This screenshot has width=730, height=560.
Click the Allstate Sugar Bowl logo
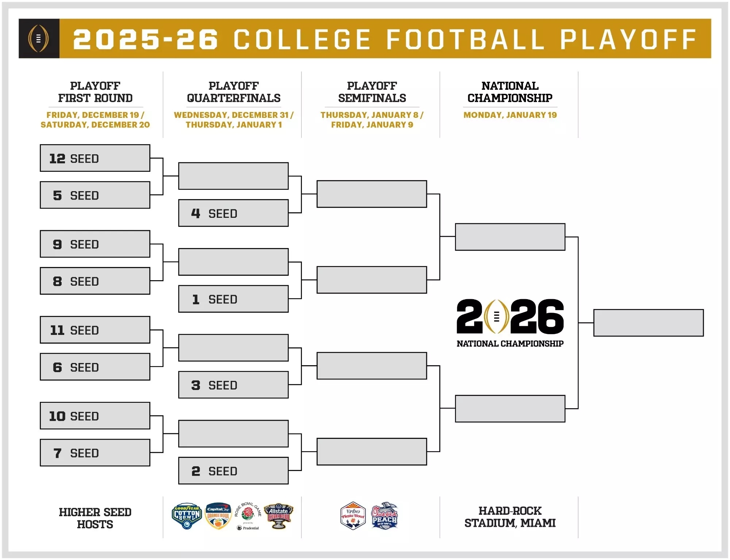(278, 516)
